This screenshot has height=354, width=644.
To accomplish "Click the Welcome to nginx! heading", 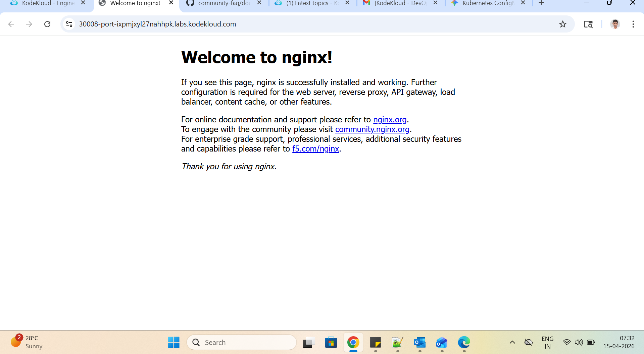I will pyautogui.click(x=257, y=57).
